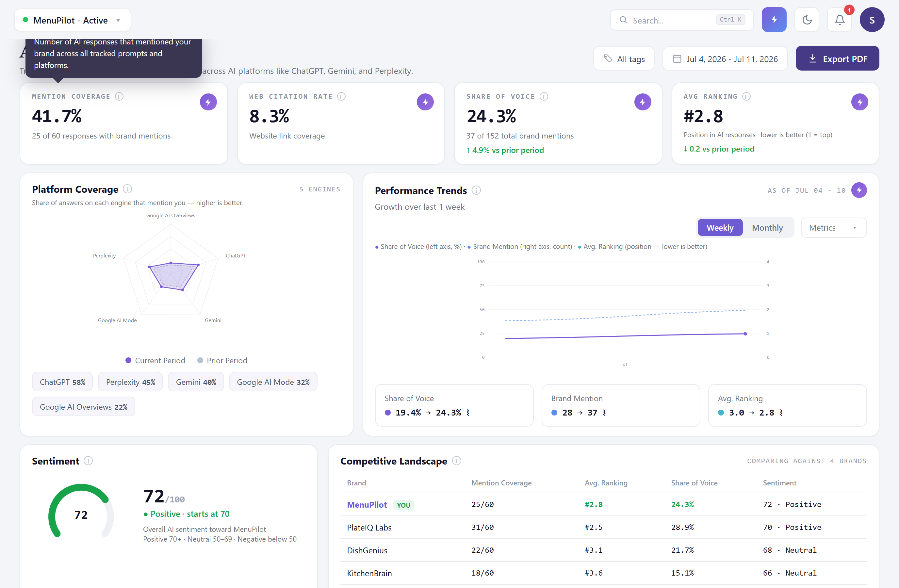Click the Current Period legend swatch
The height and width of the screenshot is (588, 899).
[128, 360]
